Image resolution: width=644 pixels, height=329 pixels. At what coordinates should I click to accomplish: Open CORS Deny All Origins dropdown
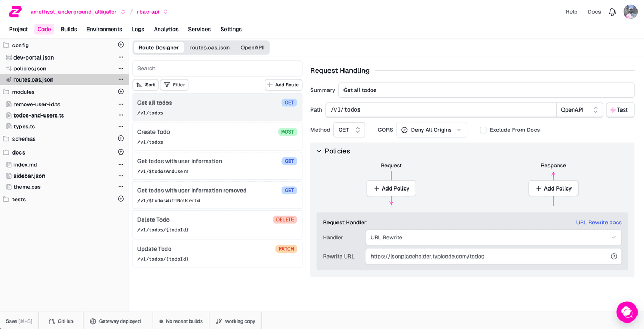click(x=431, y=130)
